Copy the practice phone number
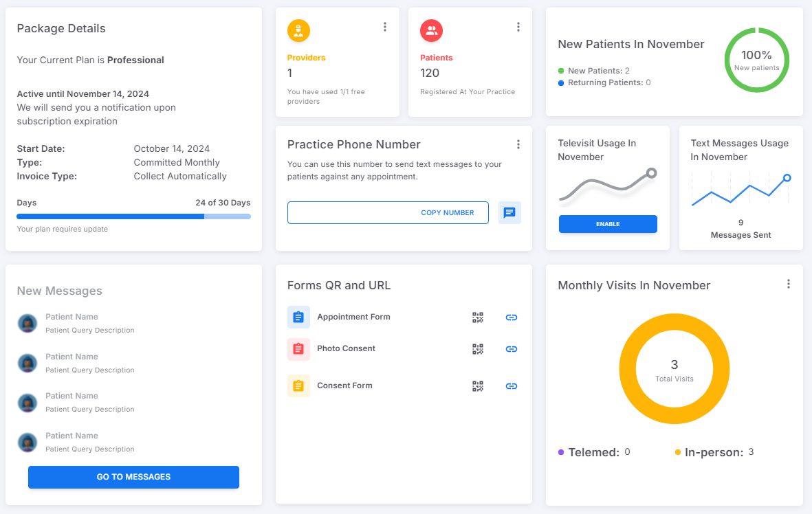Image resolution: width=812 pixels, height=514 pixels. 448,213
